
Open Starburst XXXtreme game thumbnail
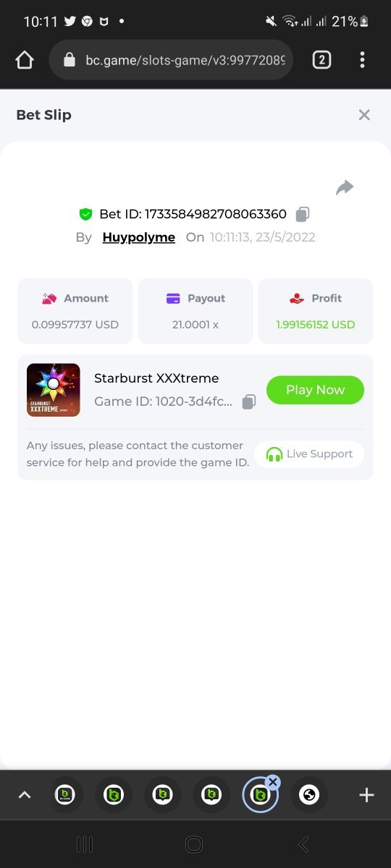[54, 390]
